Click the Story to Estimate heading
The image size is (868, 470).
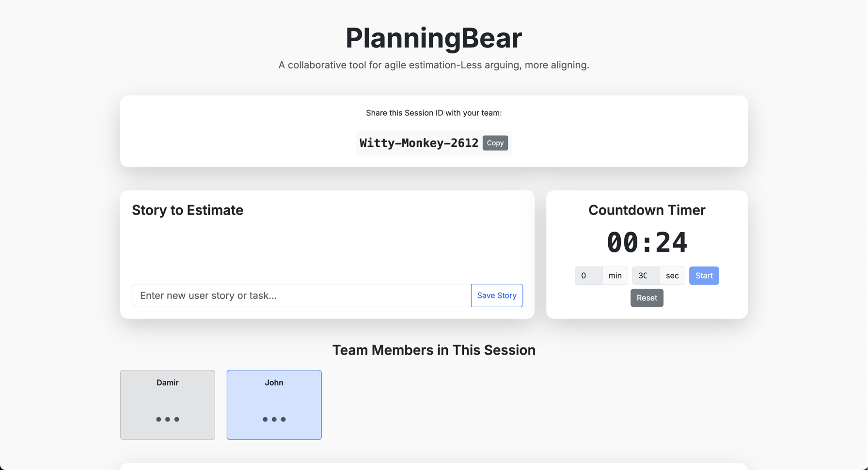(x=188, y=210)
